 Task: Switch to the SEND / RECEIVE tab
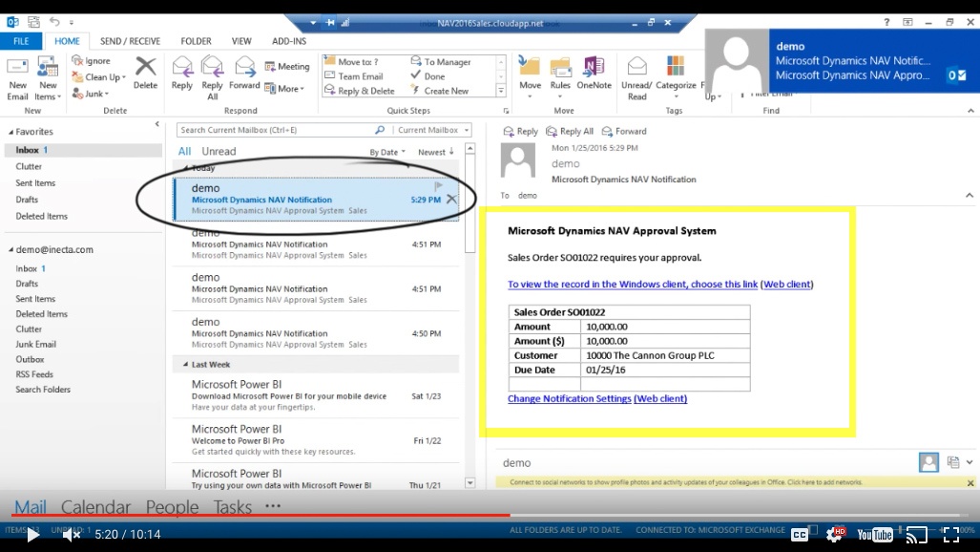pyautogui.click(x=132, y=41)
